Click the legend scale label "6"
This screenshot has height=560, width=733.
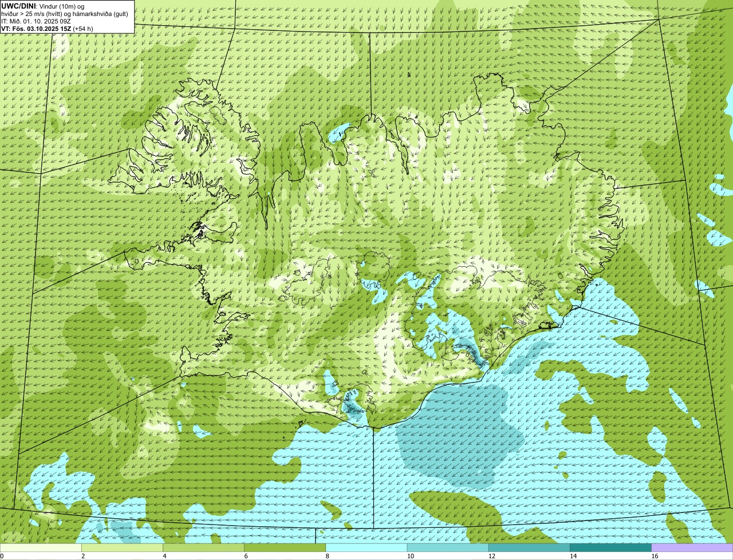246,556
